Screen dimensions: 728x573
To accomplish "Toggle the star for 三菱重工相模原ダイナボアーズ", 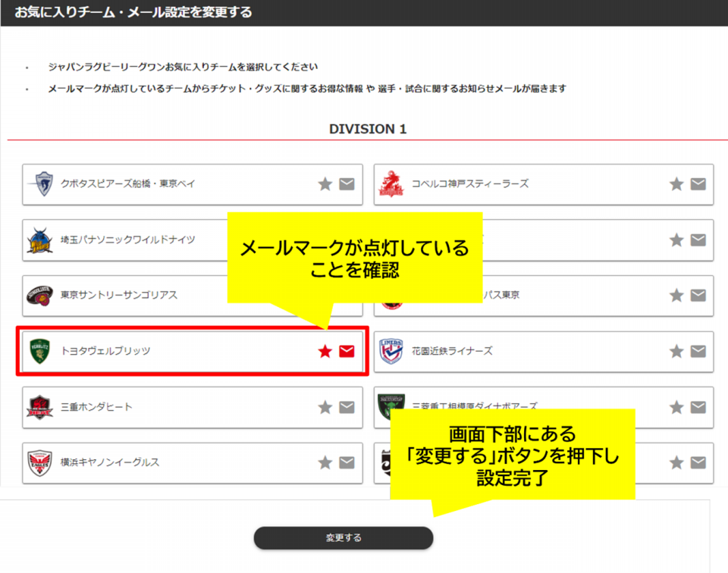I will pos(676,407).
